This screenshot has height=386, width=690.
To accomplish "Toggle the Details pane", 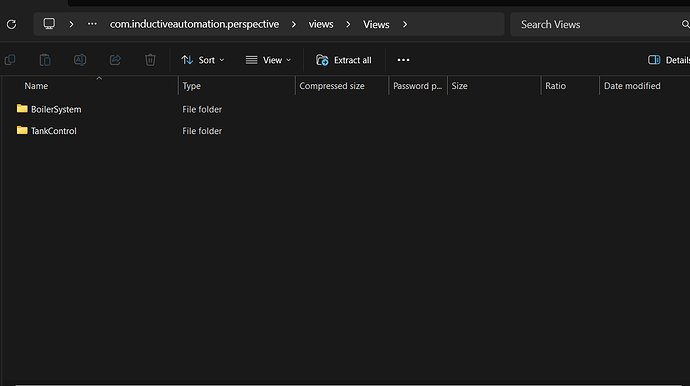I will [668, 60].
